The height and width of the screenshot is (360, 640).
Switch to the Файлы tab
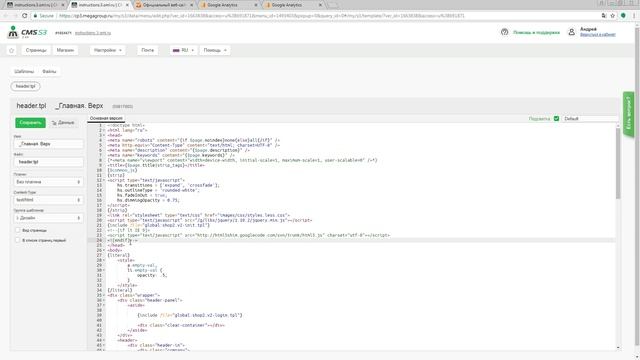[x=49, y=71]
